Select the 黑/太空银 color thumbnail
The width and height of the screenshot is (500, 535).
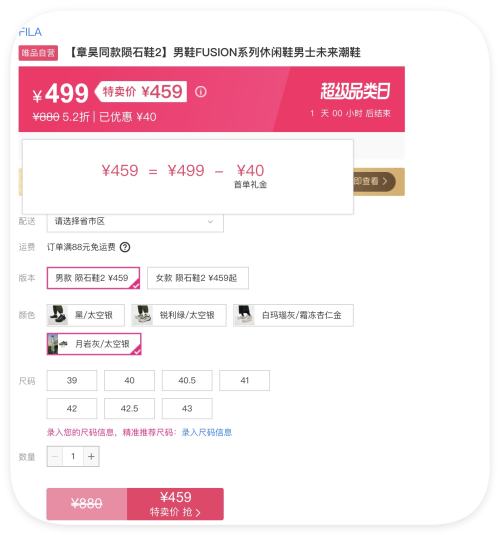point(58,315)
